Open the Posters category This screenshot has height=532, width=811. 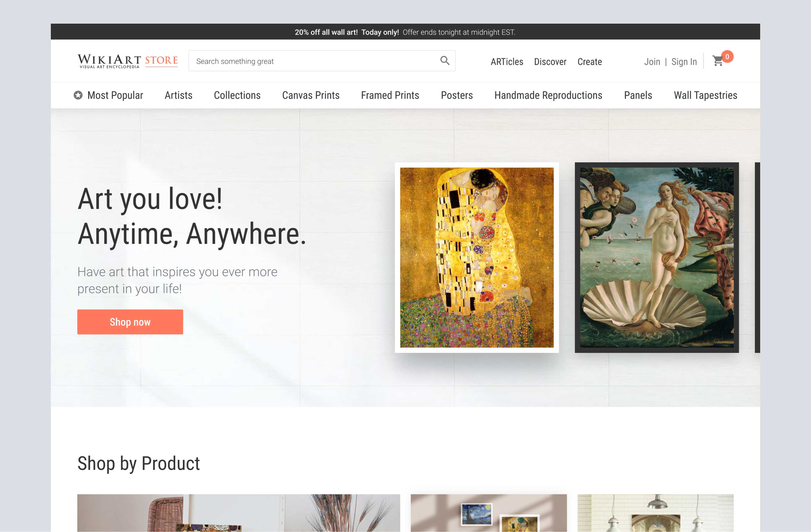pyautogui.click(x=457, y=95)
